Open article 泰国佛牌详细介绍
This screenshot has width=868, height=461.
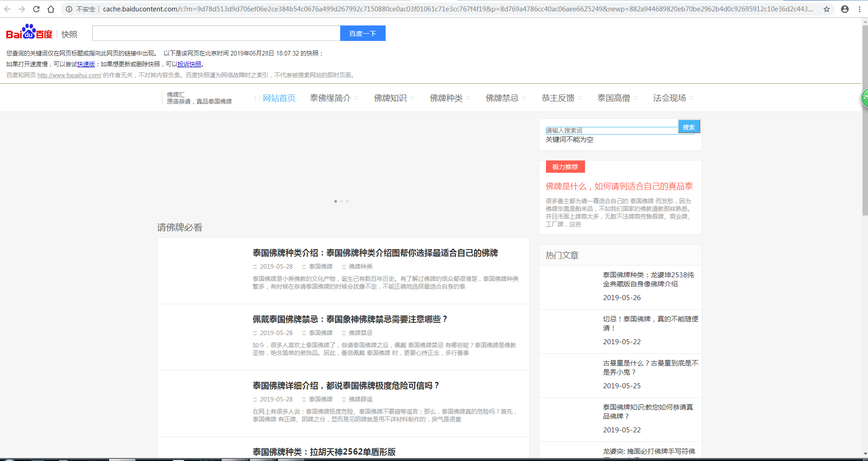click(346, 386)
